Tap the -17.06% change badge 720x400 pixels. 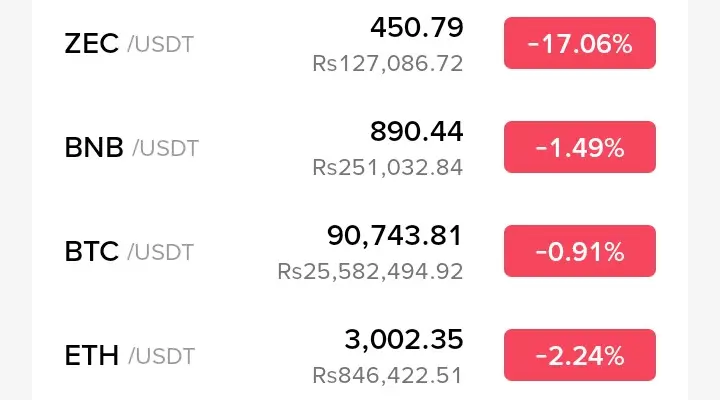(x=579, y=43)
